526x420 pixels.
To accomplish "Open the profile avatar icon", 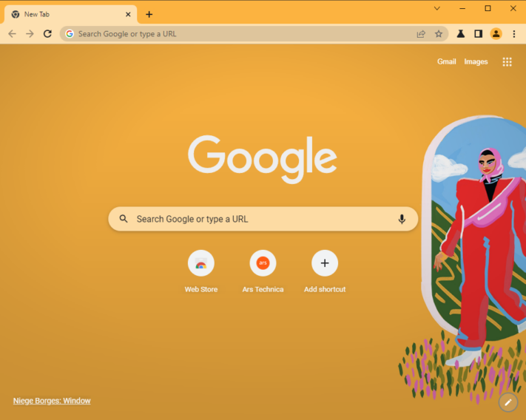I will click(496, 34).
